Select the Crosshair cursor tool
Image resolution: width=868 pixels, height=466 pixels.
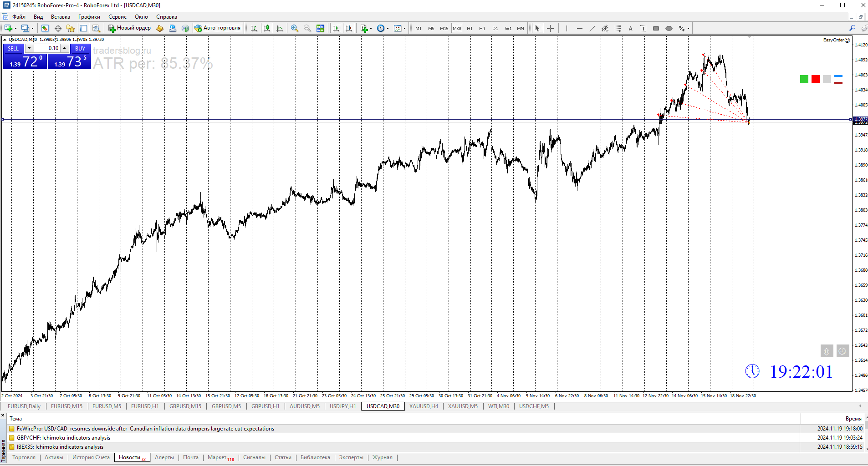(550, 28)
